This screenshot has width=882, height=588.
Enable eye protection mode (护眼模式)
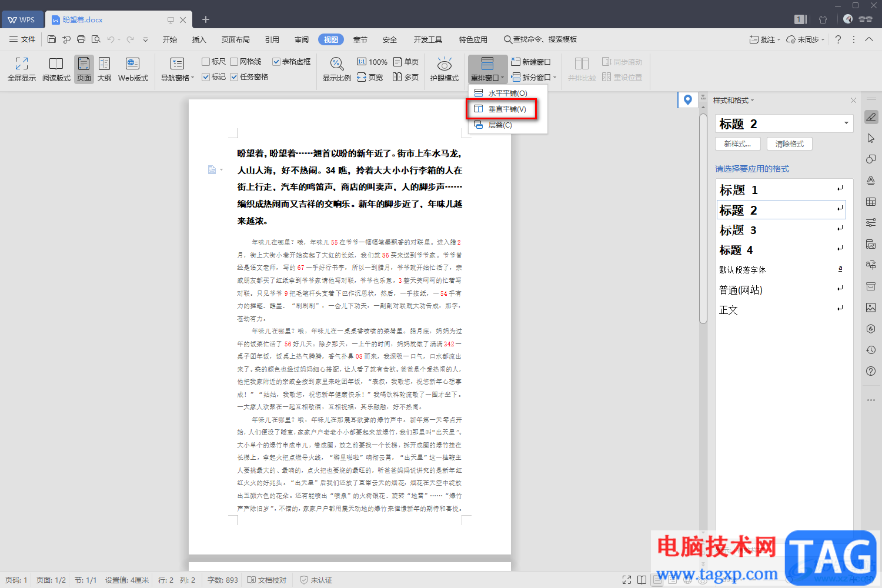coord(445,69)
